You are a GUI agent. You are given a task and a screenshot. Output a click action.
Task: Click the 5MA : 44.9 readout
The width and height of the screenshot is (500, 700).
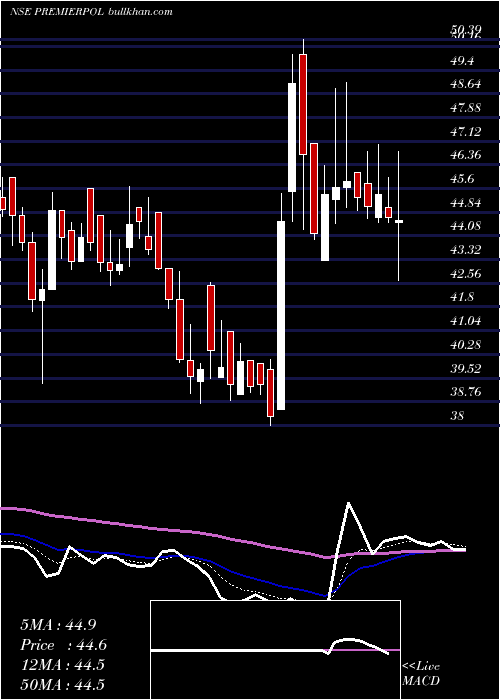click(58, 625)
